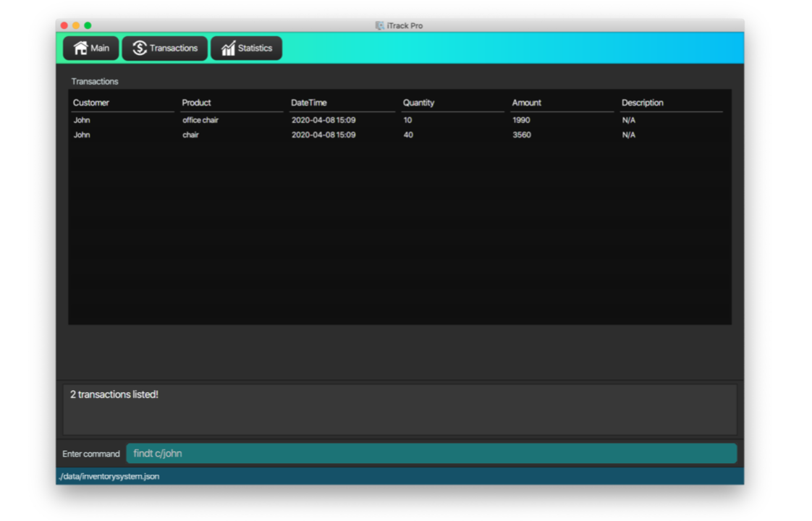Click the '2 transactions listed!' result box
The height and width of the screenshot is (521, 812).
(399, 409)
